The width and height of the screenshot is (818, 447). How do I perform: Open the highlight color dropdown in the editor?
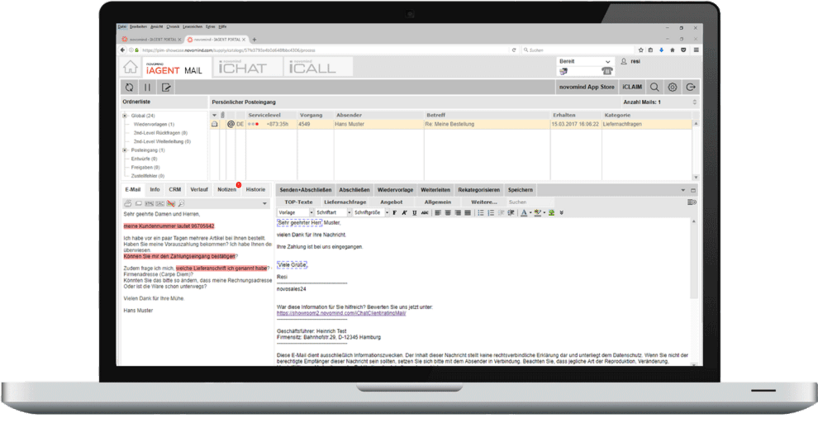pyautogui.click(x=544, y=213)
